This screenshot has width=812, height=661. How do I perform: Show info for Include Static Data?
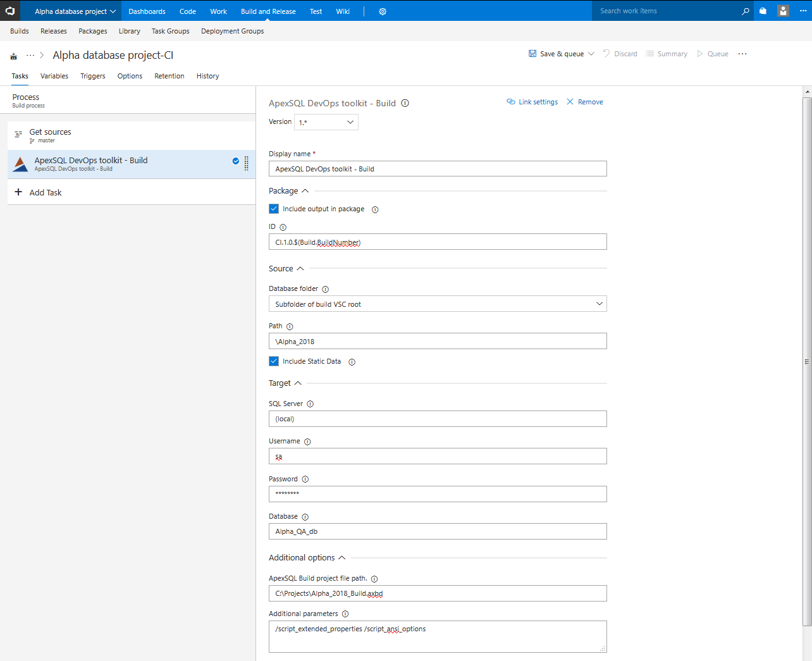click(x=352, y=362)
